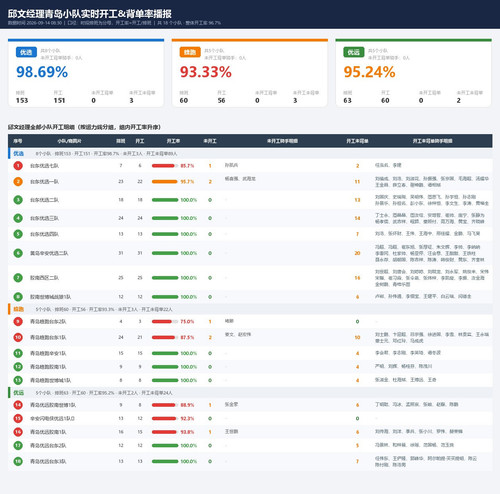Select the blue group header row in table

click(250, 153)
